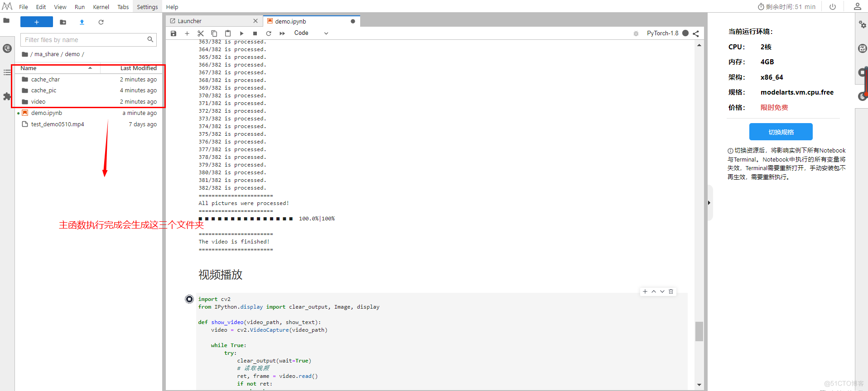Click the kernel status circle indicator
868x391 pixels.
point(685,33)
